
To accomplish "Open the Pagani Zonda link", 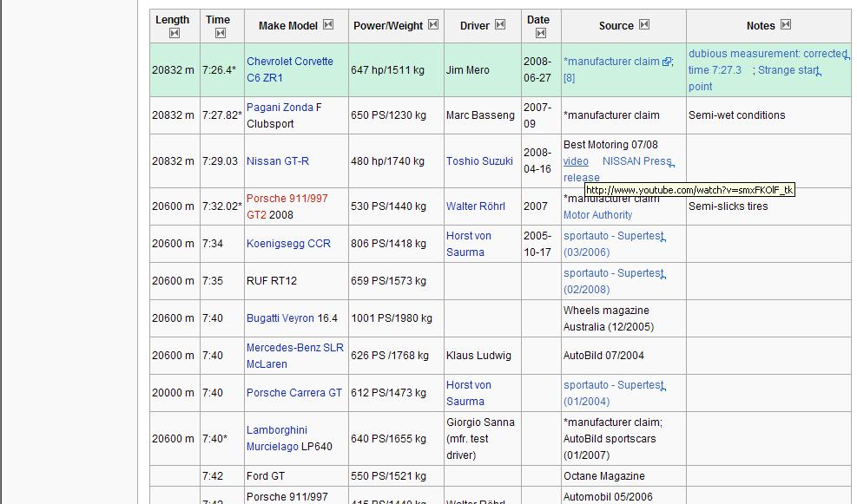I will point(280,108).
